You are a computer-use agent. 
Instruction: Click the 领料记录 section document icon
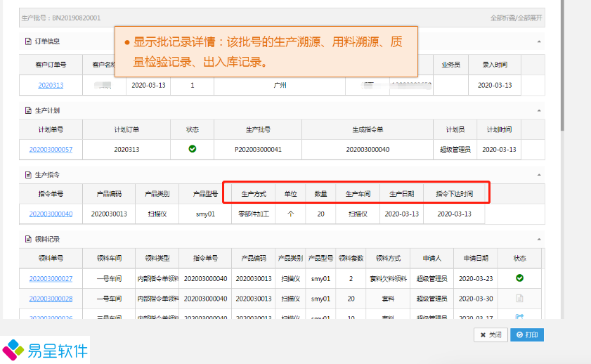click(28, 240)
